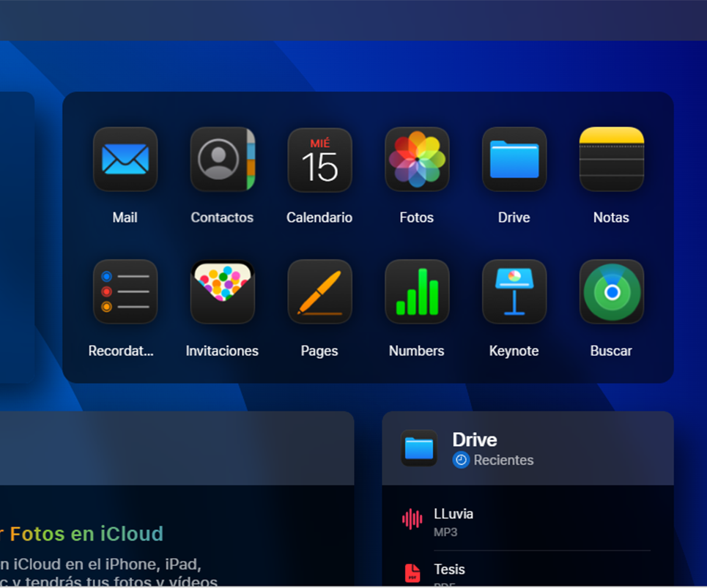The height and width of the screenshot is (588, 707).
Task: Open the Drive folder app icon in grid
Action: pyautogui.click(x=514, y=159)
